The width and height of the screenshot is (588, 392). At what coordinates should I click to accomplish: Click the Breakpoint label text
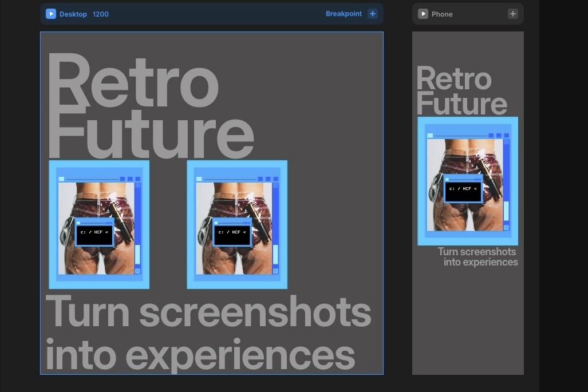tap(344, 13)
